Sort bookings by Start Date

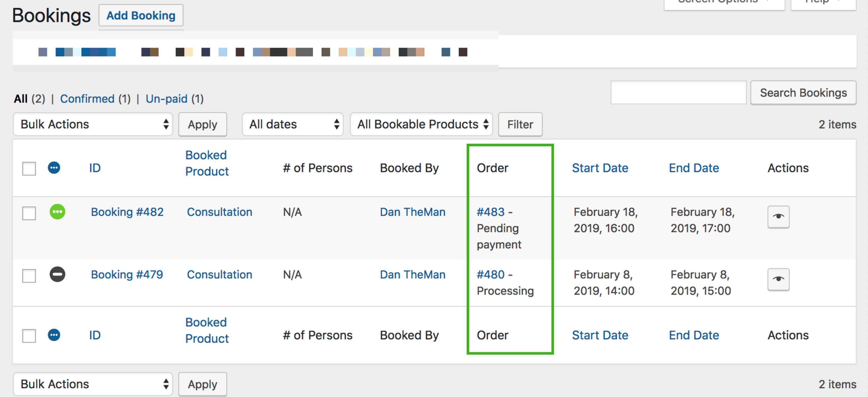coord(600,167)
